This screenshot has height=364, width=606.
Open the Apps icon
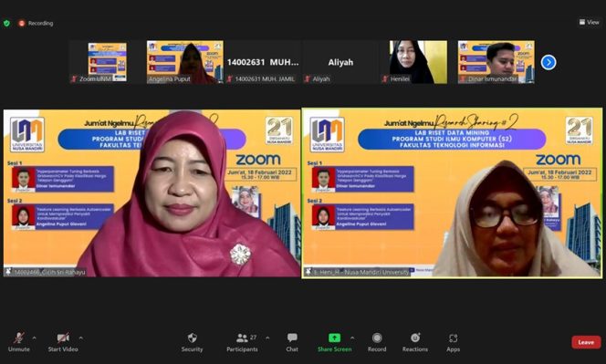453,342
